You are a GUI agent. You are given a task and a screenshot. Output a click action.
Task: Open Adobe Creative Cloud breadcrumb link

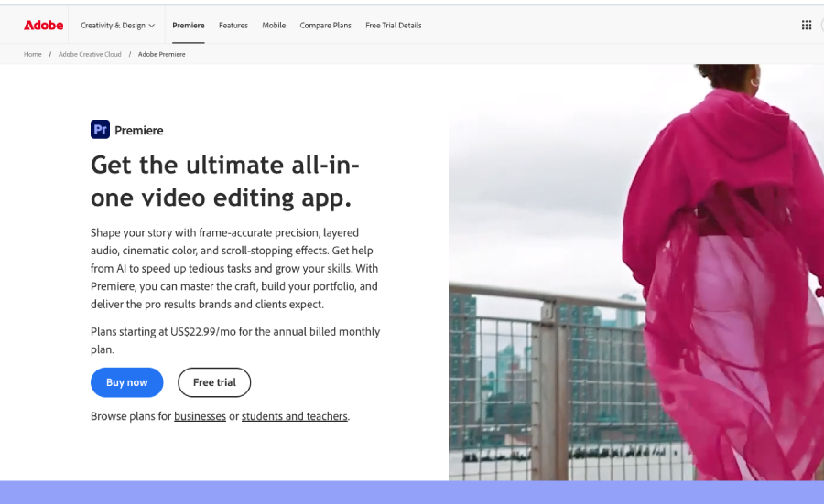pyautogui.click(x=90, y=54)
